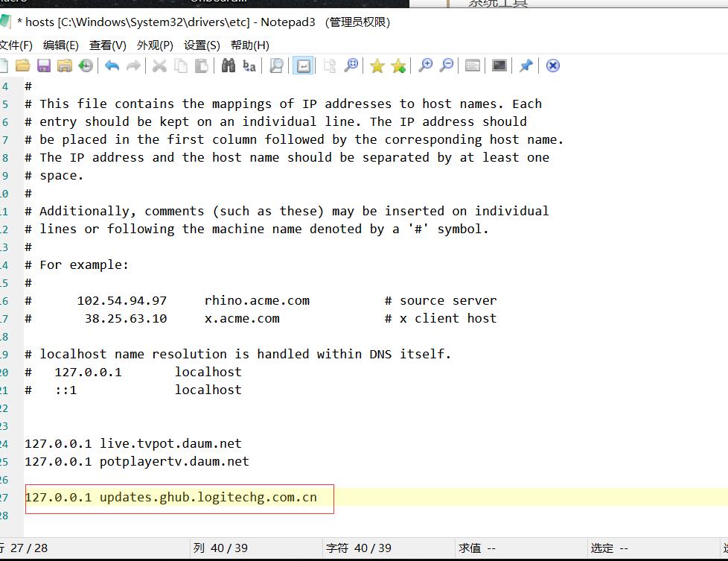Click the blue circled X exit icon
The image size is (728, 561).
[552, 66]
